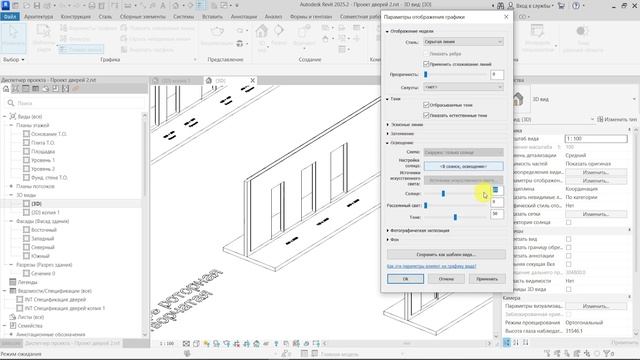Open the default 3D view house icon in the ribbon
Viewport: 640px width, 360px height.
coord(261,31)
